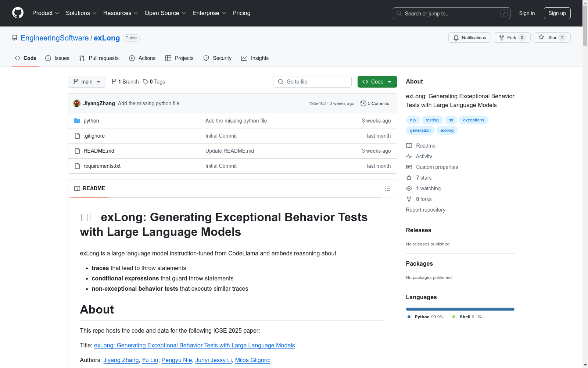Click the pulse icon next to Activity
This screenshot has height=368, width=588.
[x=409, y=156]
